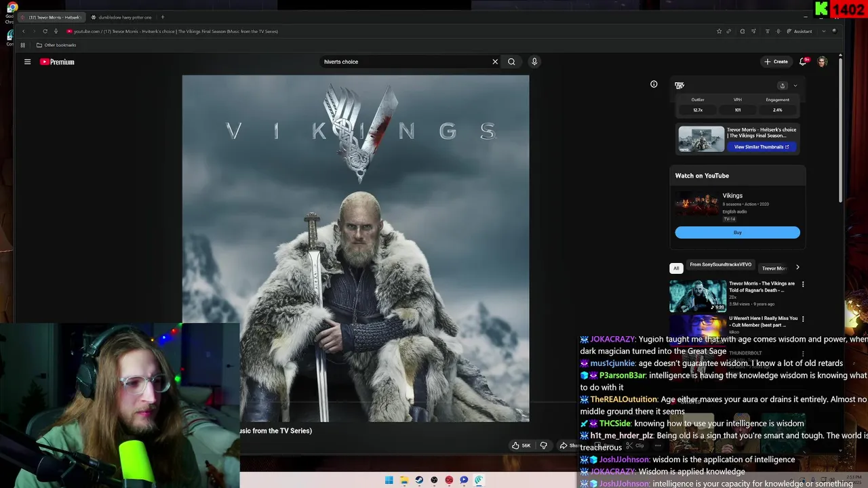Open Hvitserk's choice thumbnail in extension panel
The image size is (868, 488).
point(701,139)
